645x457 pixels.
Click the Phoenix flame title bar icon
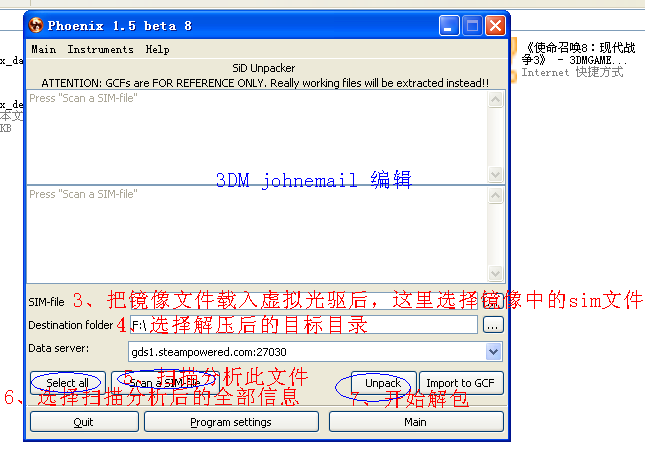pyautogui.click(x=36, y=26)
